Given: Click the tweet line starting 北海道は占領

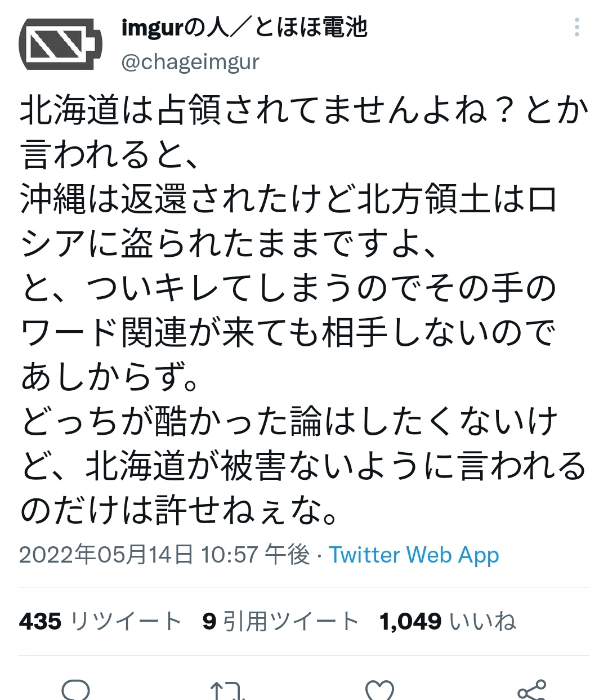Looking at the screenshot, I should (x=305, y=110).
